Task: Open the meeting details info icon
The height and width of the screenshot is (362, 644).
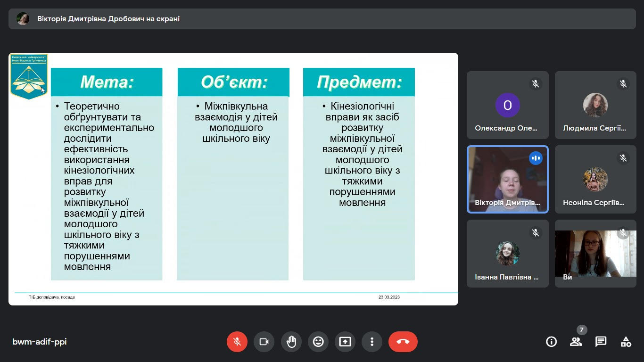Action: 551,342
